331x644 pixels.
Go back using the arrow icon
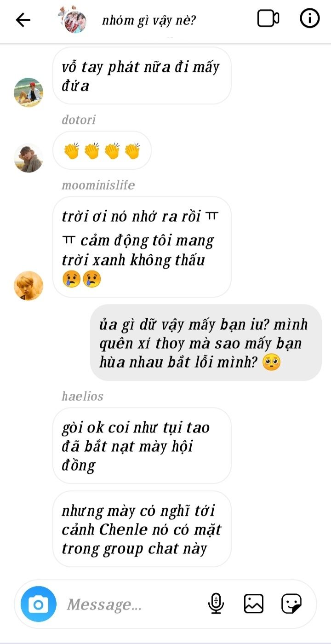[x=23, y=20]
